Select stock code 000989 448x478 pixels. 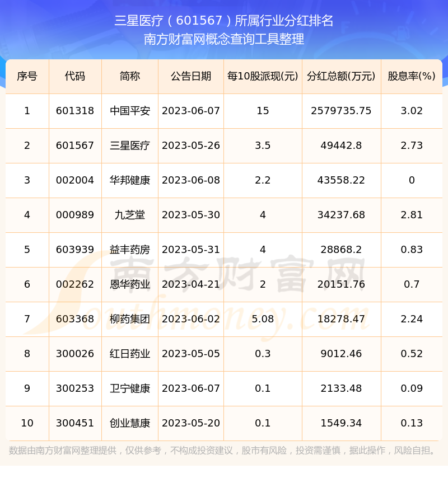pyautogui.click(x=75, y=215)
